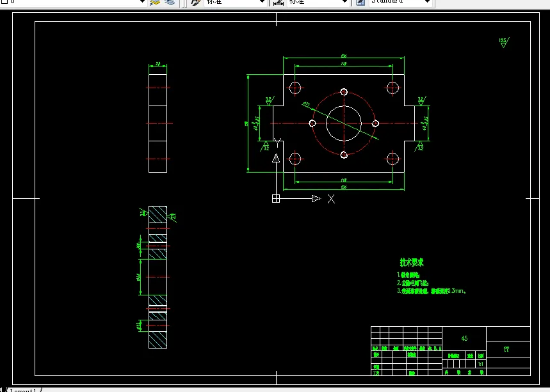The image size is (550, 392).
Task: Select the first technical requirement note line
Action: tap(408, 274)
